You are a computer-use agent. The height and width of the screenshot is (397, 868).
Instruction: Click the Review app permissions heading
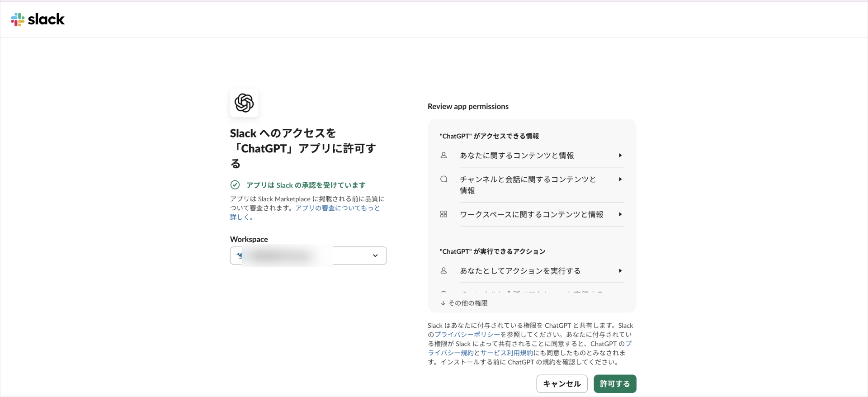pyautogui.click(x=468, y=106)
